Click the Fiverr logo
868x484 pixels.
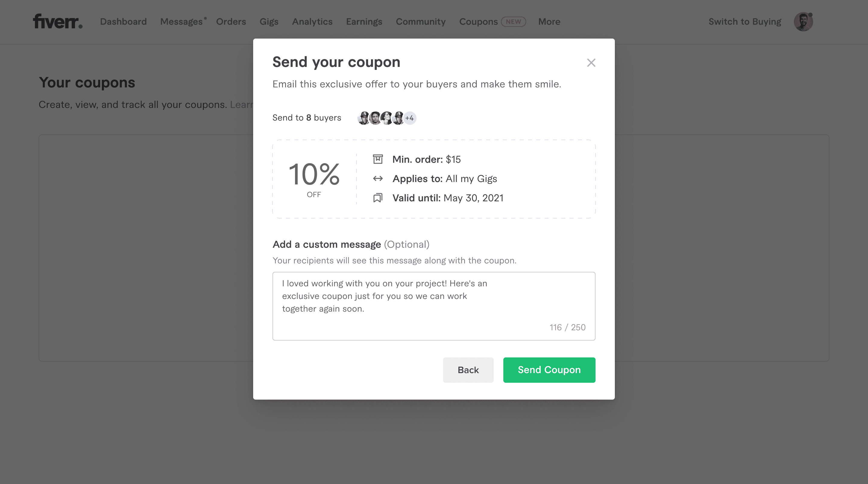point(58,21)
